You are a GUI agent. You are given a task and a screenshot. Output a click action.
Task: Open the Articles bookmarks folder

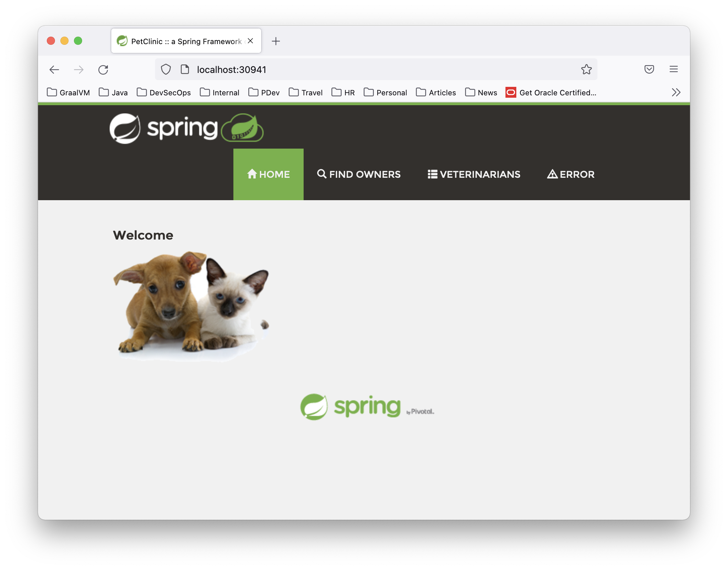[x=436, y=92]
